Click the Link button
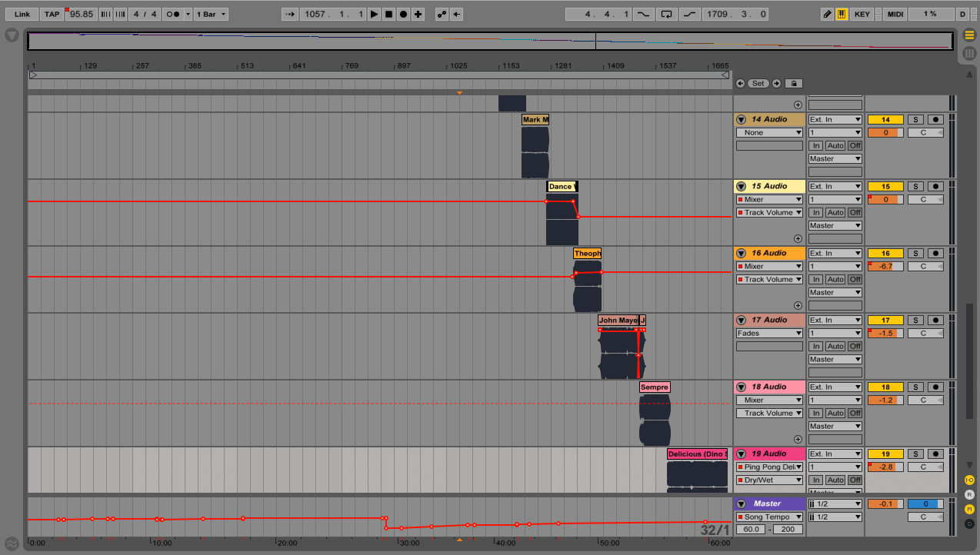The height and width of the screenshot is (555, 980). [x=21, y=13]
